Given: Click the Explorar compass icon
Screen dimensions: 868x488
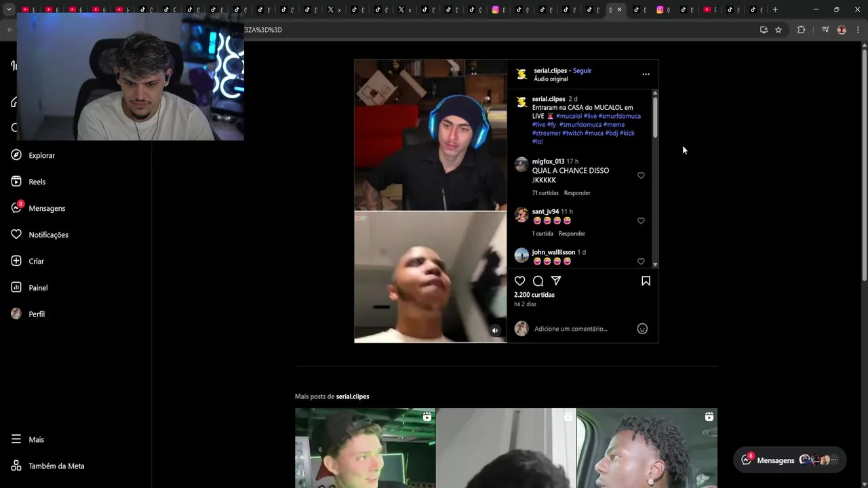Looking at the screenshot, I should click(x=16, y=155).
